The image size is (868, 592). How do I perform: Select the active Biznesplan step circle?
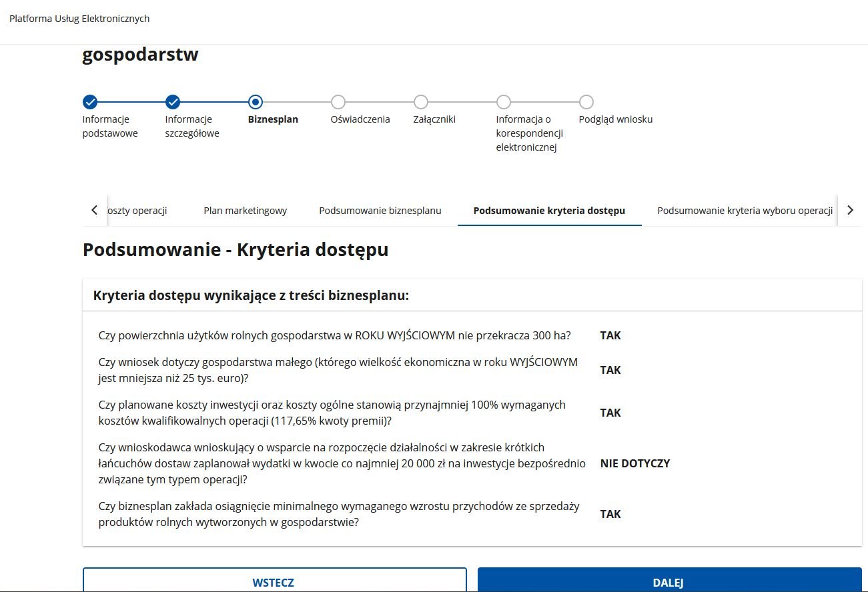[x=256, y=102]
